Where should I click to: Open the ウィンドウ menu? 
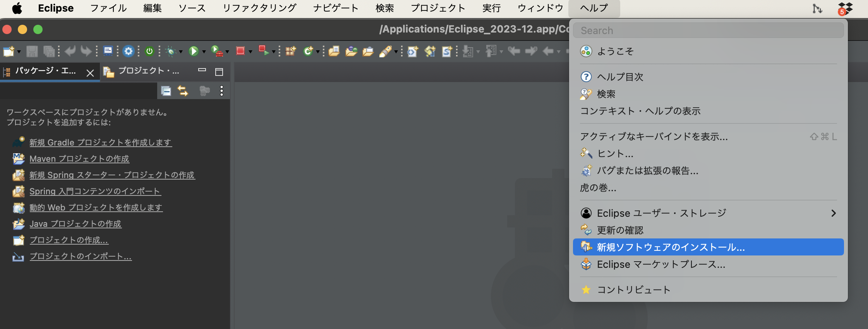[x=540, y=8]
